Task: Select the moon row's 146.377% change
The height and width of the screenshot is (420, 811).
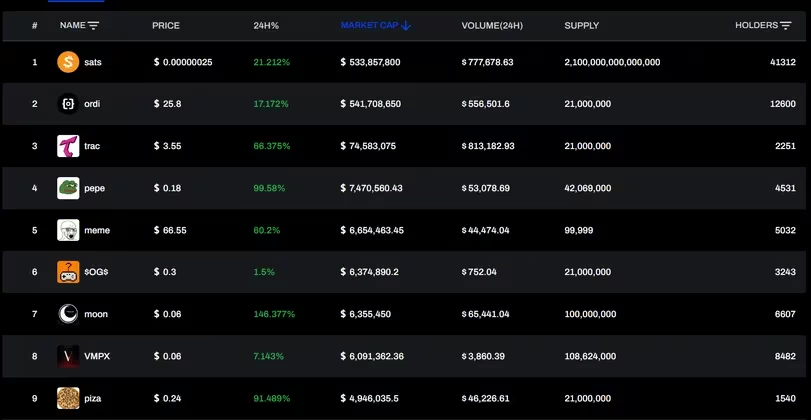Action: pos(274,314)
